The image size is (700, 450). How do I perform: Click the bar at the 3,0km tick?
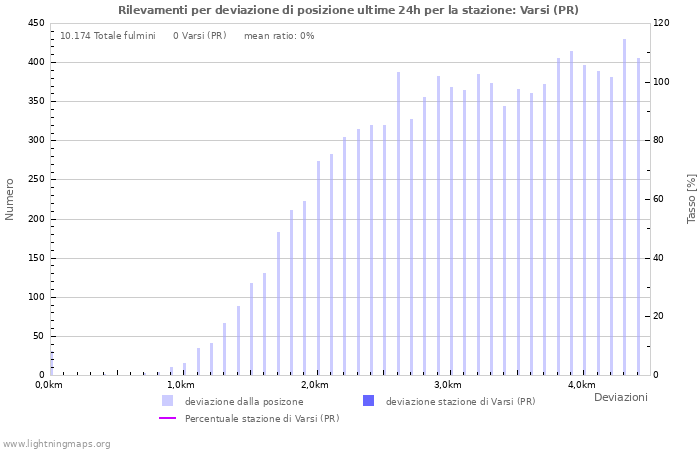coord(451,231)
